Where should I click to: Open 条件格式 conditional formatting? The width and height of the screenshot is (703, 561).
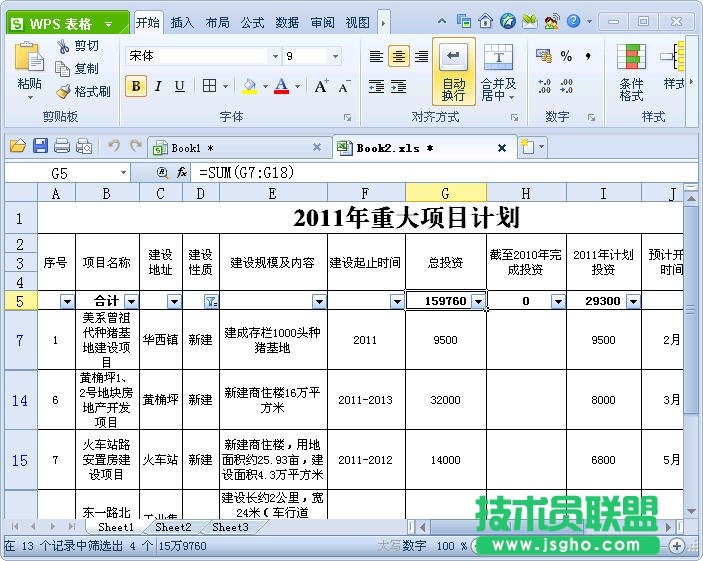631,72
